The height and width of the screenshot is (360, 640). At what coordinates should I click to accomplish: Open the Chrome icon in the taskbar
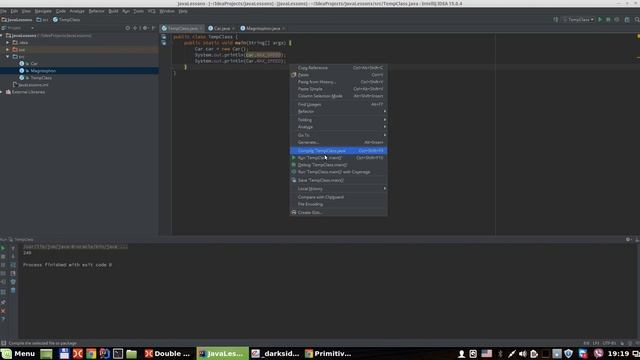(91, 353)
